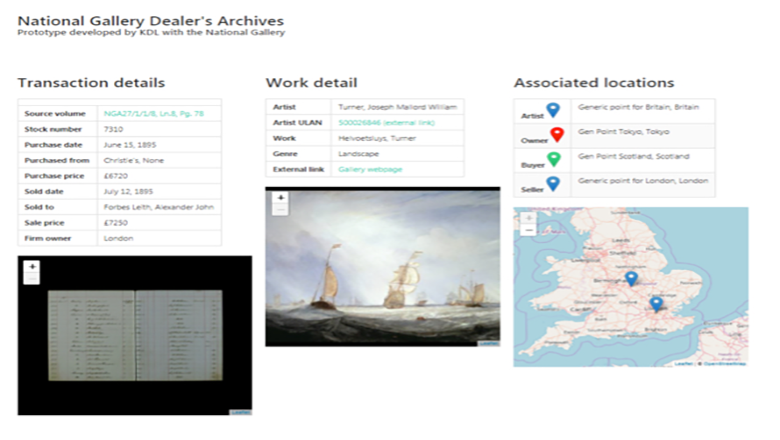Click the Artist ULAN row label
This screenshot has height=440, width=780.
[297, 123]
